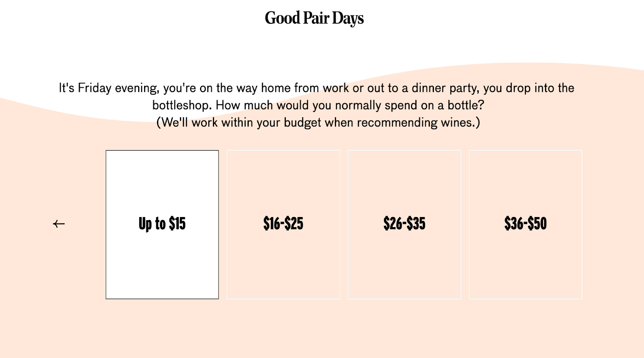
Task: Click the '$26-$35' label text
Action: [405, 223]
